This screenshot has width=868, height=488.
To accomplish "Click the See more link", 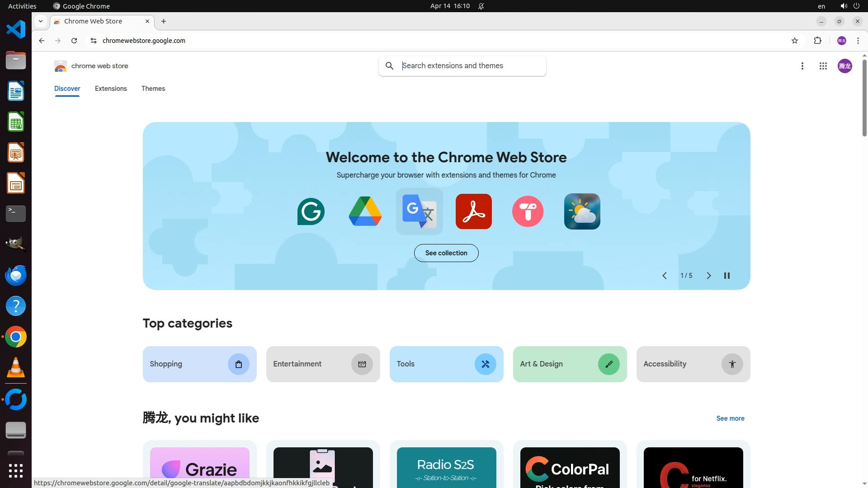I will [730, 418].
